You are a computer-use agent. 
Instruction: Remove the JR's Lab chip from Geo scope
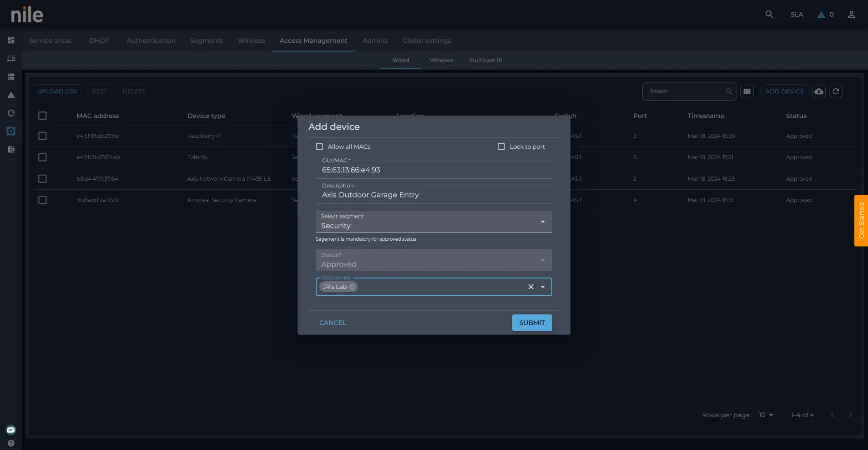tap(352, 287)
